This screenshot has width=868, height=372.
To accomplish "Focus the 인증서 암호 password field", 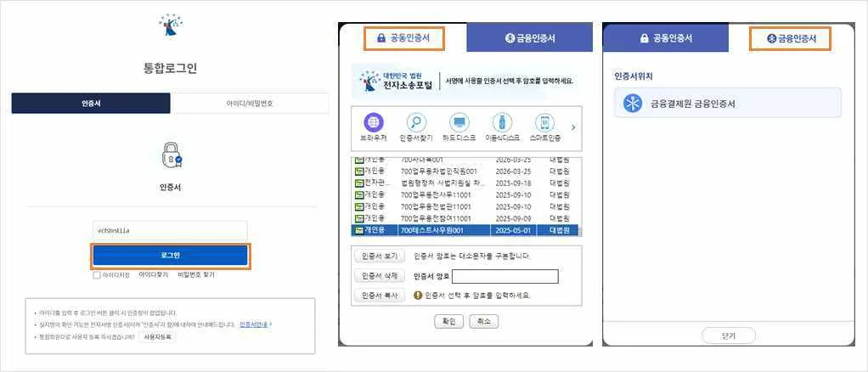I will click(504, 276).
